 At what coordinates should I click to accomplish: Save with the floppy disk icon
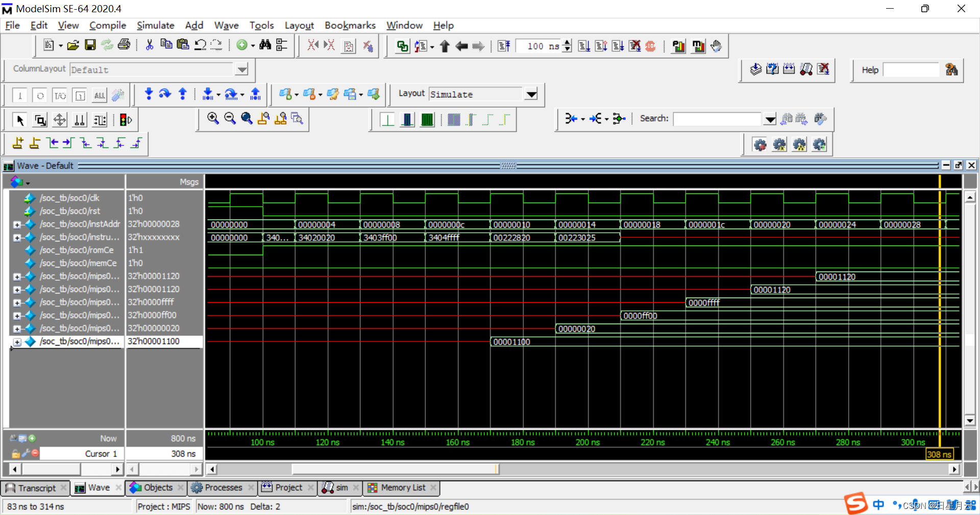[90, 45]
